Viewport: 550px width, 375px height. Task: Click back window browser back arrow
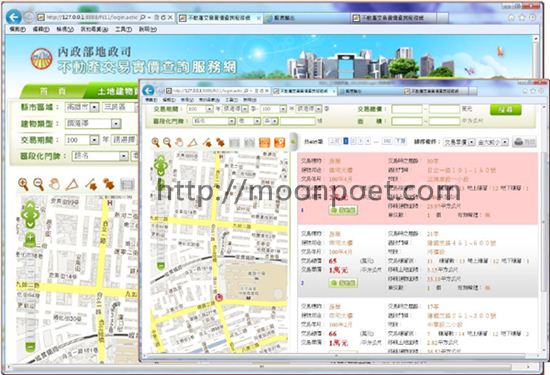[14, 17]
